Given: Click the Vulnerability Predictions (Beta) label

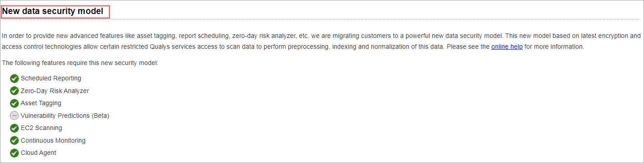Looking at the screenshot, I should [65, 116].
